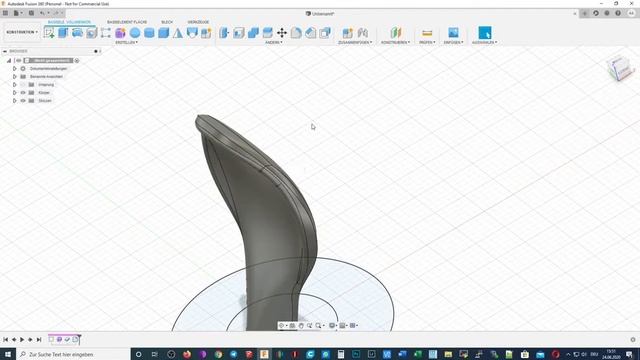Expand the Benannte Ansichten tree node
This screenshot has height=360, width=640.
14,76
